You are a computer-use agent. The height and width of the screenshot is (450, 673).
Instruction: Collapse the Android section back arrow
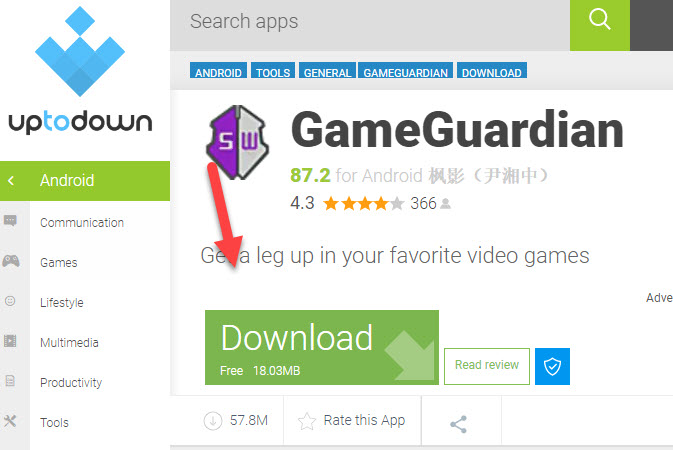11,181
